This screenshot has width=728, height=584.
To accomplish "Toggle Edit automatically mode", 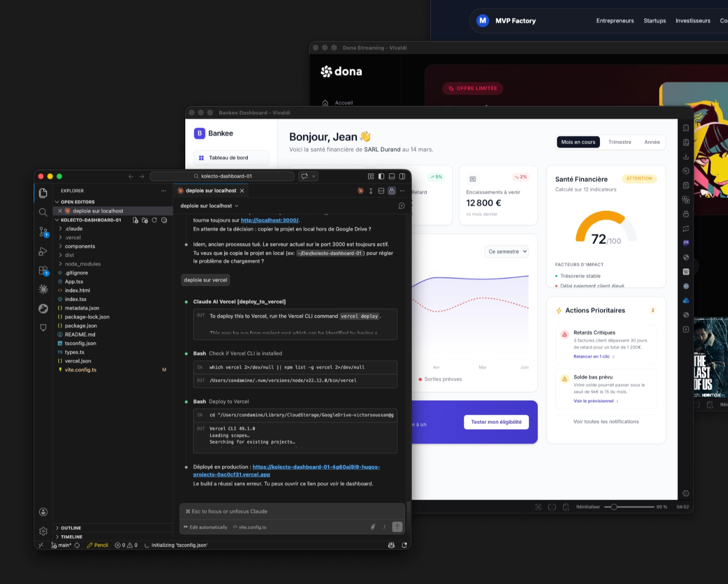I will pos(206,527).
